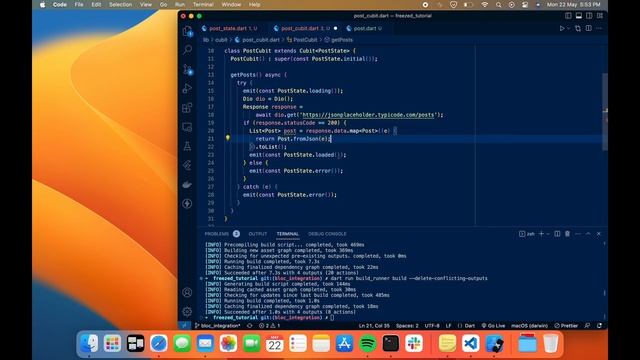Open the Go menu

(163, 4)
